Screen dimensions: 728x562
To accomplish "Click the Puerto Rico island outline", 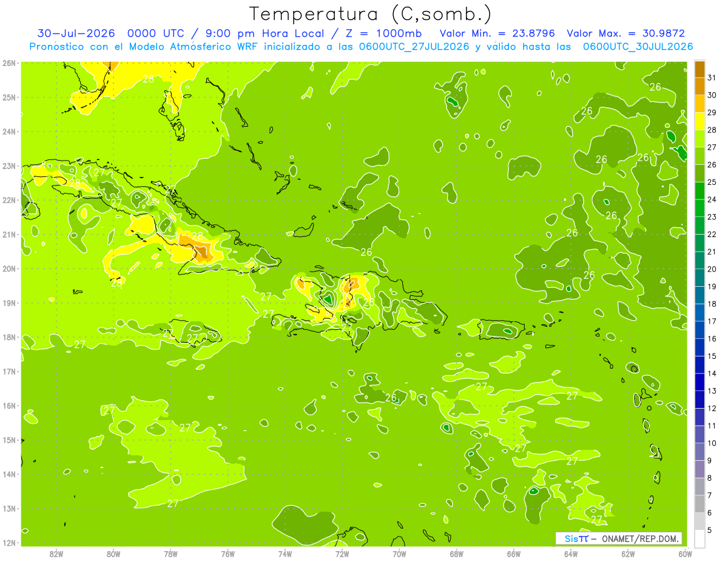I will (x=502, y=330).
